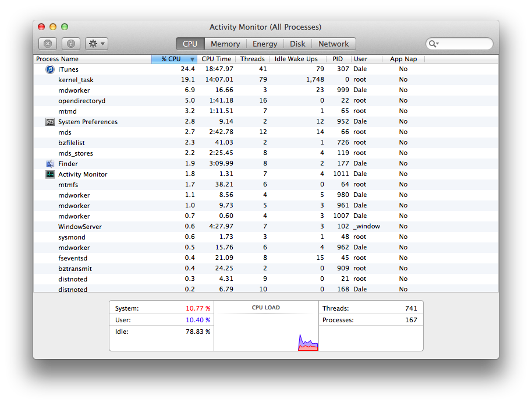Sort by Idle Wake Ups column
The height and width of the screenshot is (405, 532).
pos(296,59)
